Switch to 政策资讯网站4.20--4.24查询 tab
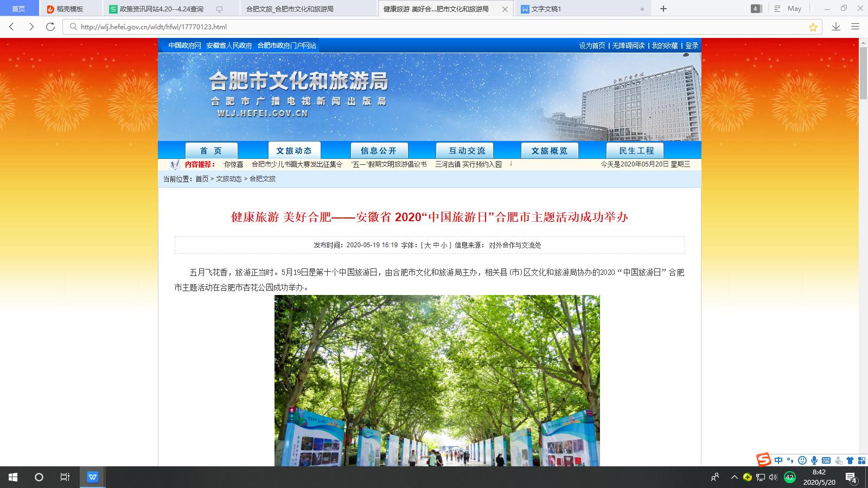The image size is (868, 488). 171,9
